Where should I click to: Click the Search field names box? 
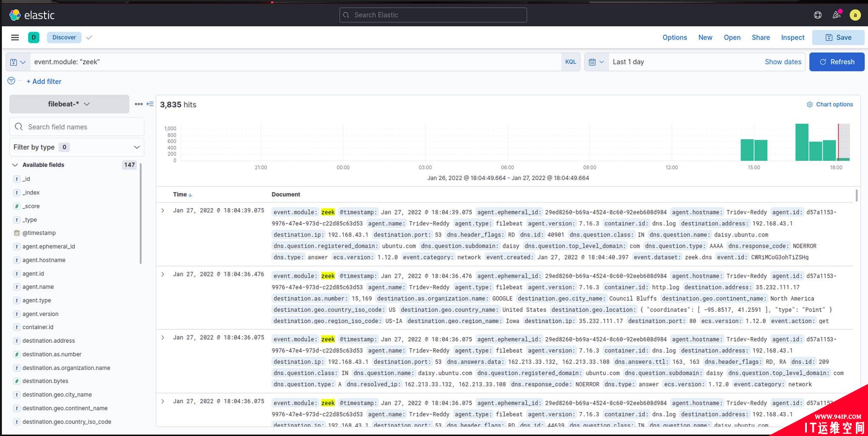coord(77,127)
